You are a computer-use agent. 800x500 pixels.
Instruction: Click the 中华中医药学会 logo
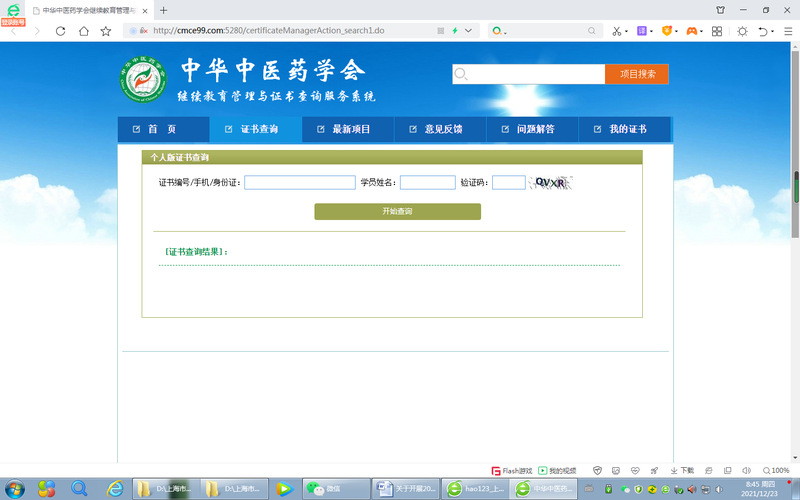click(143, 79)
